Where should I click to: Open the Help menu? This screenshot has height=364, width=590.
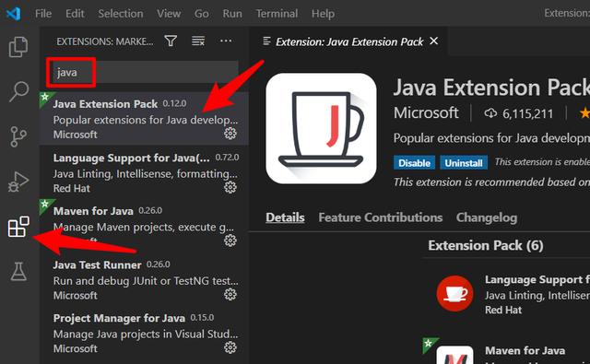point(323,14)
